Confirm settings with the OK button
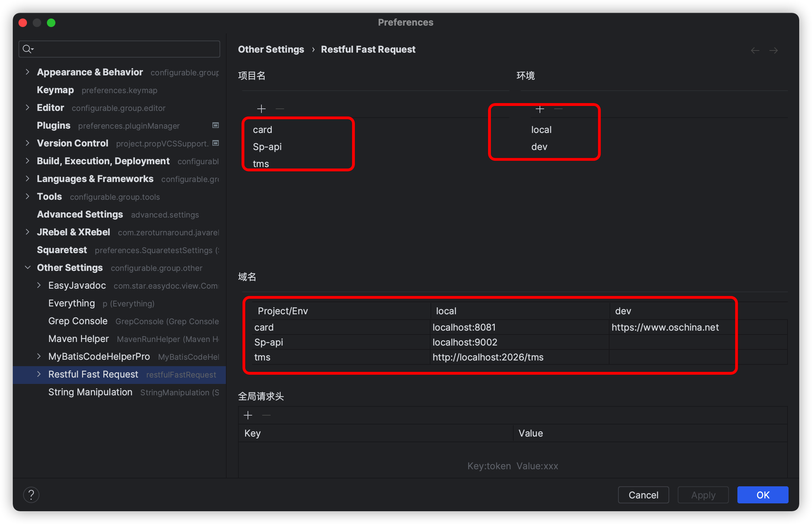812x524 pixels. [762, 494]
